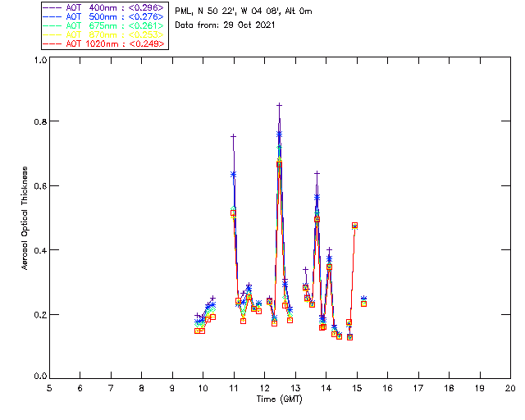Viewport: 525px width, 420px height.
Task: Click the last red square data point after 15:00
Action: (x=363, y=304)
